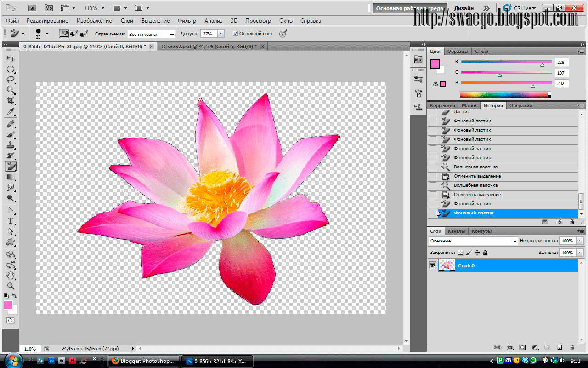Image resolution: width=588 pixels, height=368 pixels.
Task: Open the Непрозрачность opacity slider arrow
Action: tap(580, 241)
